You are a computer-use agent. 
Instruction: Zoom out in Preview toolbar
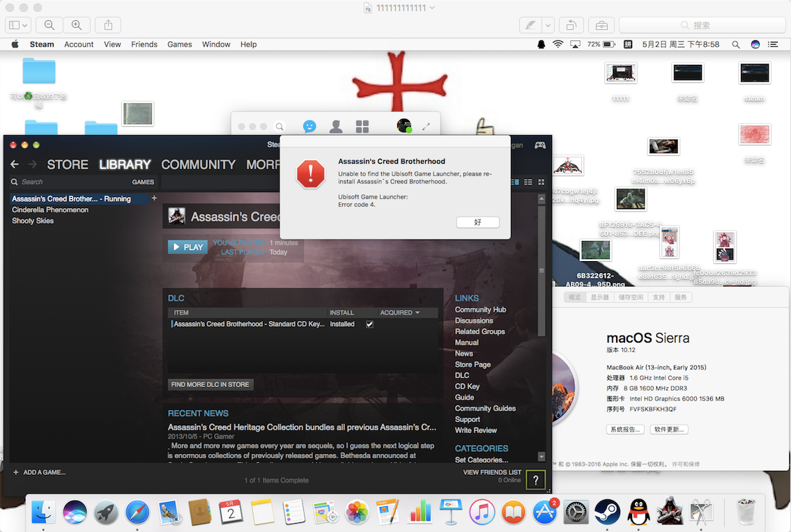(49, 24)
